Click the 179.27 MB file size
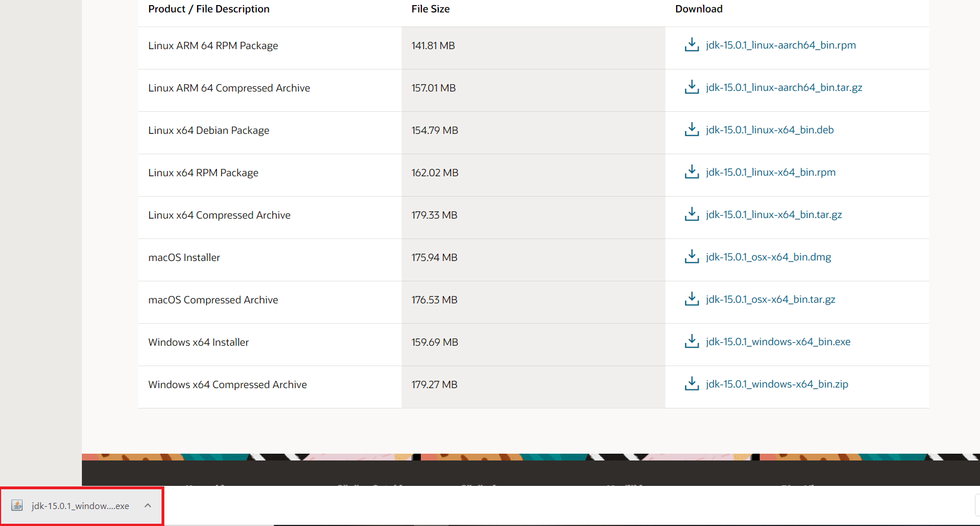The width and height of the screenshot is (980, 526). click(x=434, y=385)
